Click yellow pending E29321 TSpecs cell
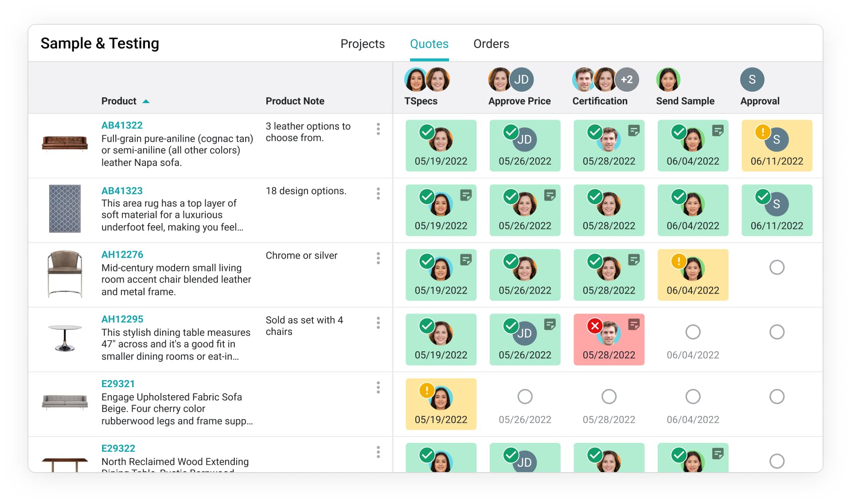 click(441, 404)
